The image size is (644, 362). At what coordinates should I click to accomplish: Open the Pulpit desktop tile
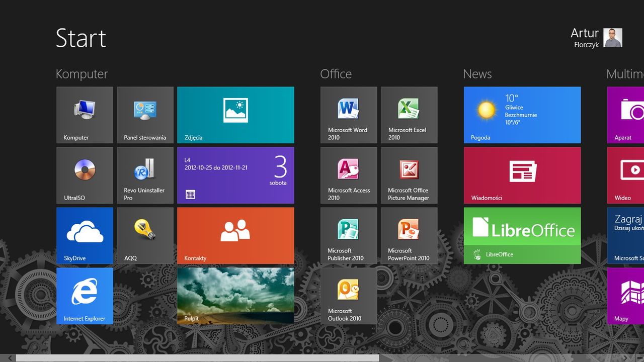(235, 296)
